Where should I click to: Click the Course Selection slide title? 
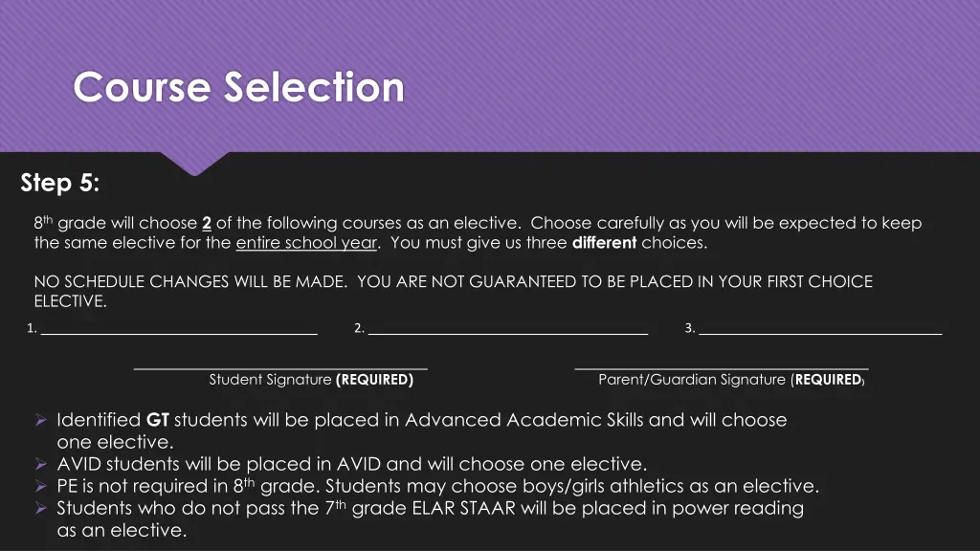click(239, 87)
